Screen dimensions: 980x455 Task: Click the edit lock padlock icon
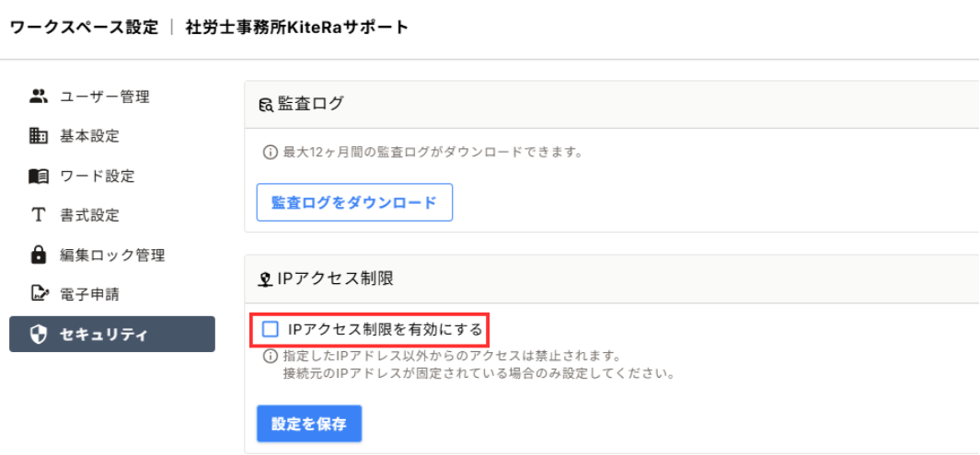(x=39, y=255)
